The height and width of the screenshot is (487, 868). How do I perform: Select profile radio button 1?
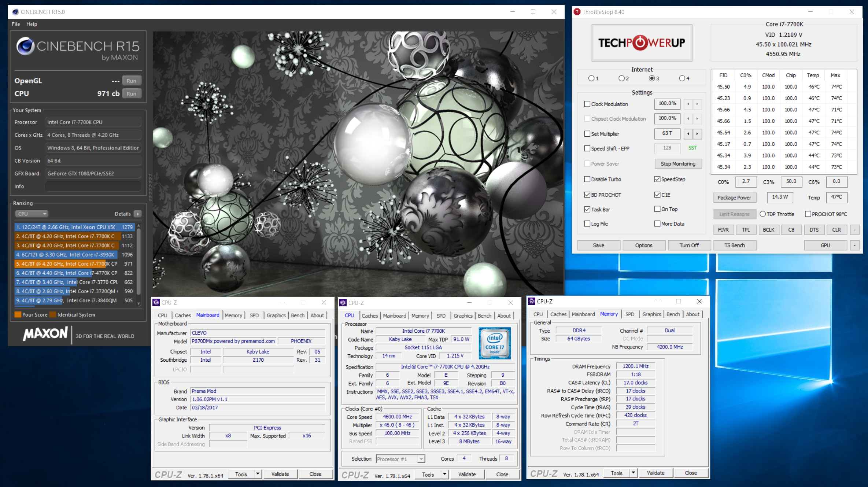591,78
